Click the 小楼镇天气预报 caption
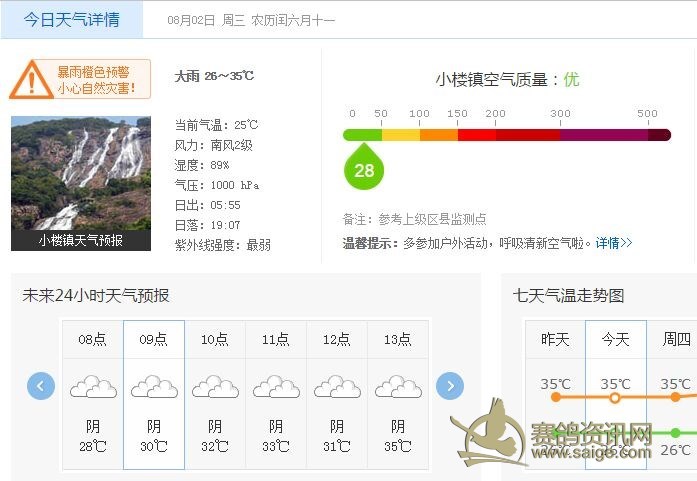 [x=80, y=240]
